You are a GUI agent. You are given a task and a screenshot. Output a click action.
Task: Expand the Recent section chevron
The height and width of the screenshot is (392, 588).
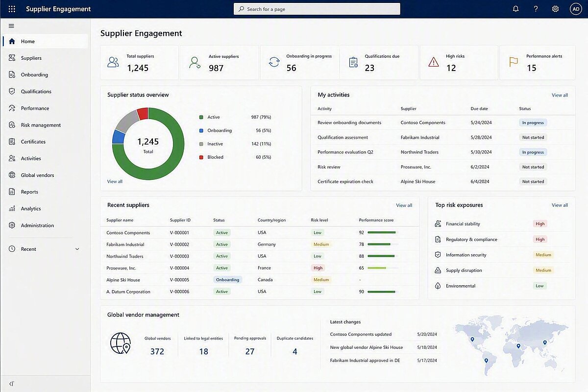point(77,249)
